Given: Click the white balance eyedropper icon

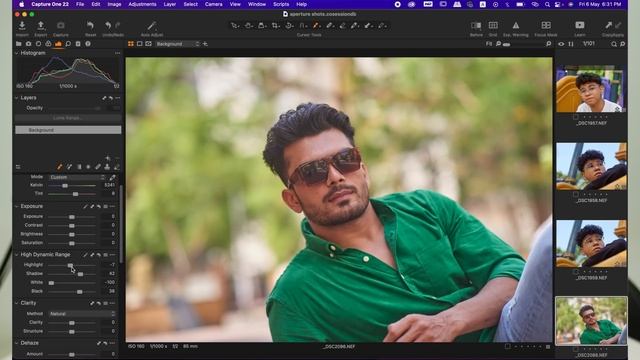Looking at the screenshot, I should point(112,177).
